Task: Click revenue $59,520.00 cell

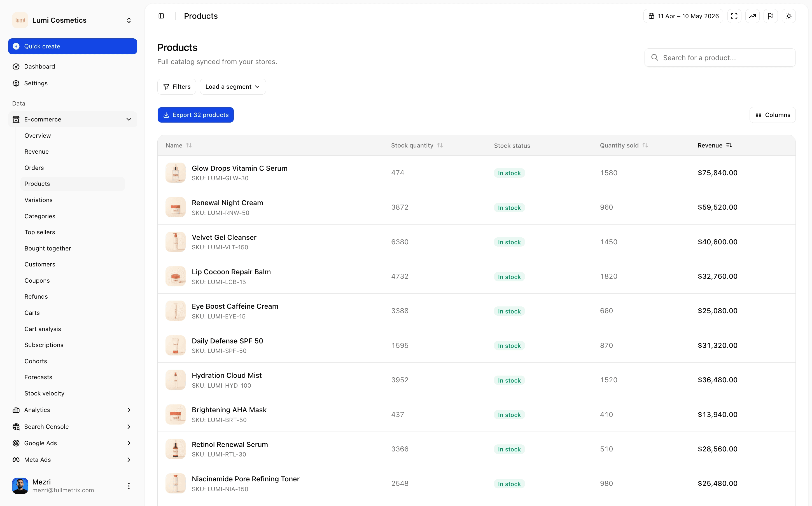Action: 718,207
